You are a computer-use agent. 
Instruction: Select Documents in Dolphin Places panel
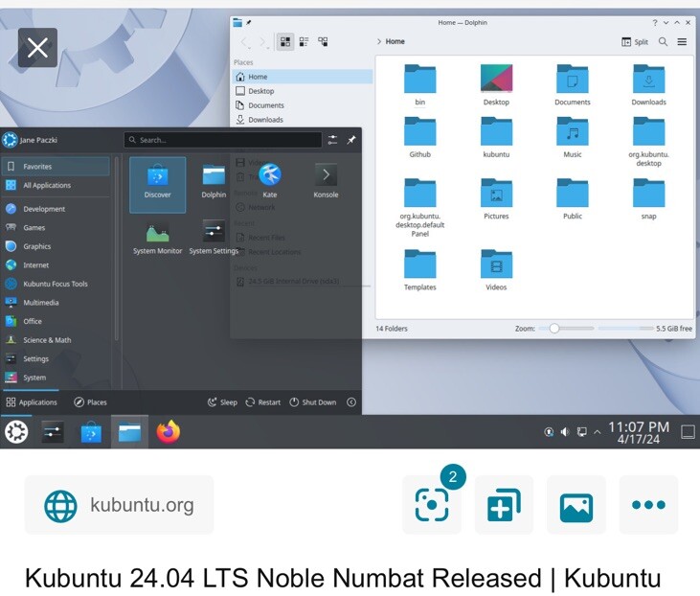point(303,105)
